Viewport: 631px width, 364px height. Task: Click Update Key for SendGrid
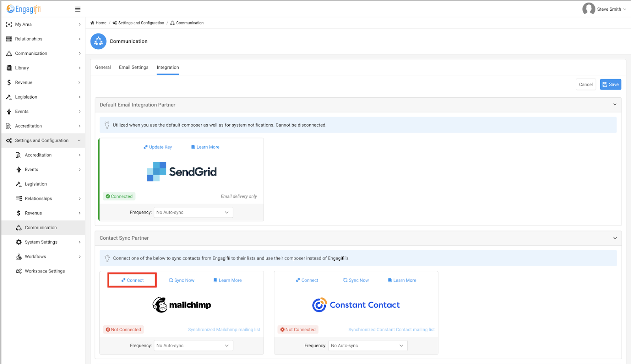(x=158, y=147)
